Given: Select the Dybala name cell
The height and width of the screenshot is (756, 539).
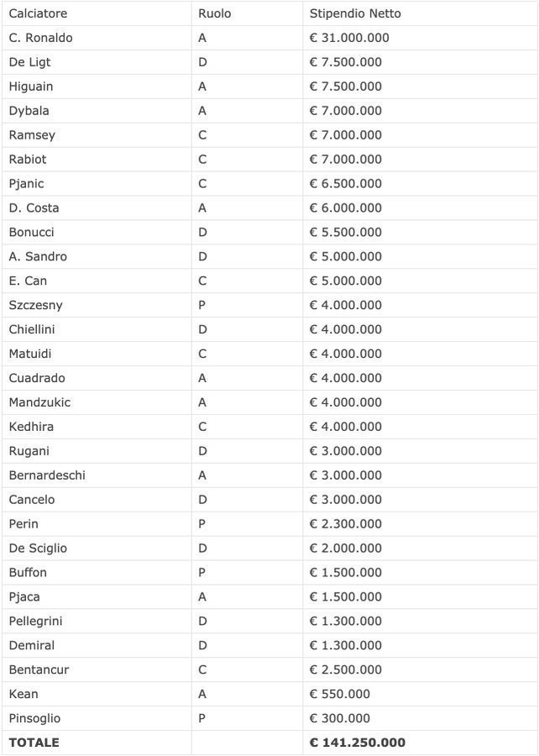Looking at the screenshot, I should click(x=29, y=111).
